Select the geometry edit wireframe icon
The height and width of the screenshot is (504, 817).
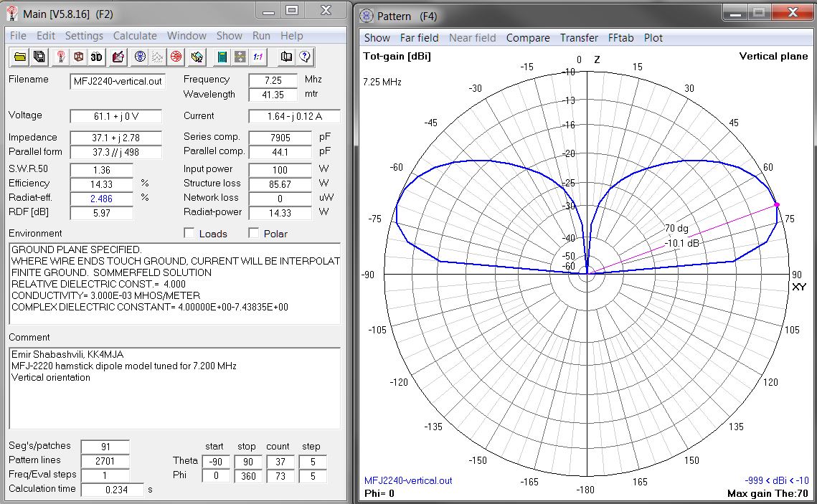tap(77, 57)
